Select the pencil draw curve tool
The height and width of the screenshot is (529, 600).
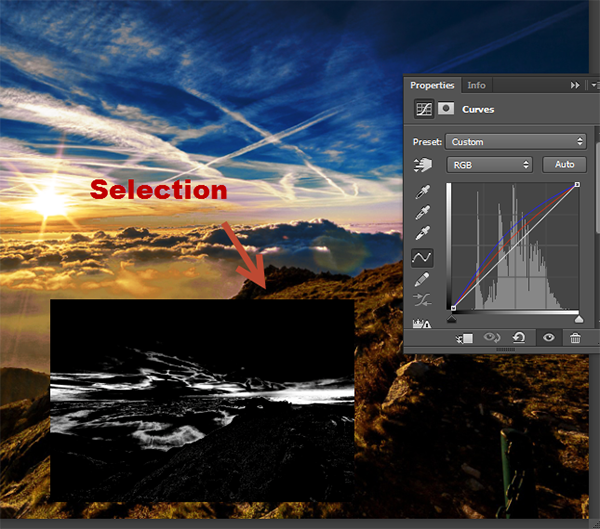point(423,279)
